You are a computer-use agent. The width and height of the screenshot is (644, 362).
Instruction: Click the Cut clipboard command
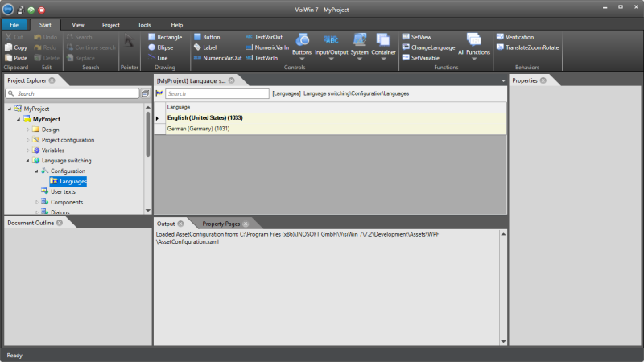point(14,37)
